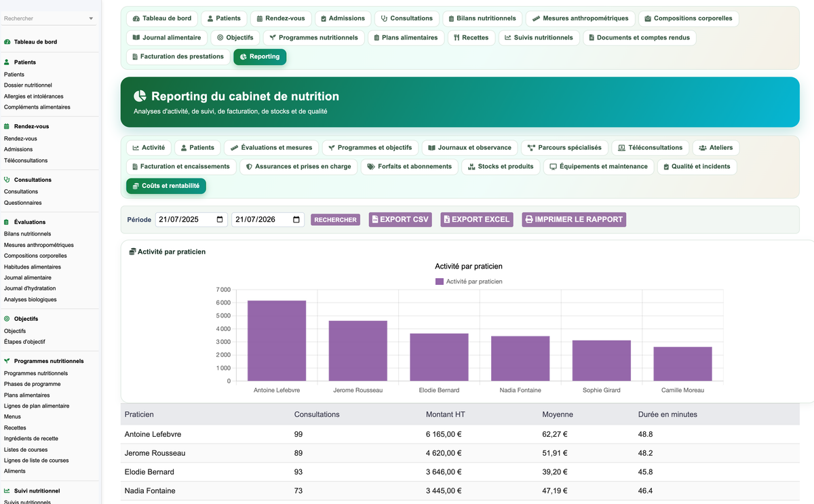The image size is (814, 504).
Task: Click the invoice icon on Facturation des prestations
Action: point(134,56)
